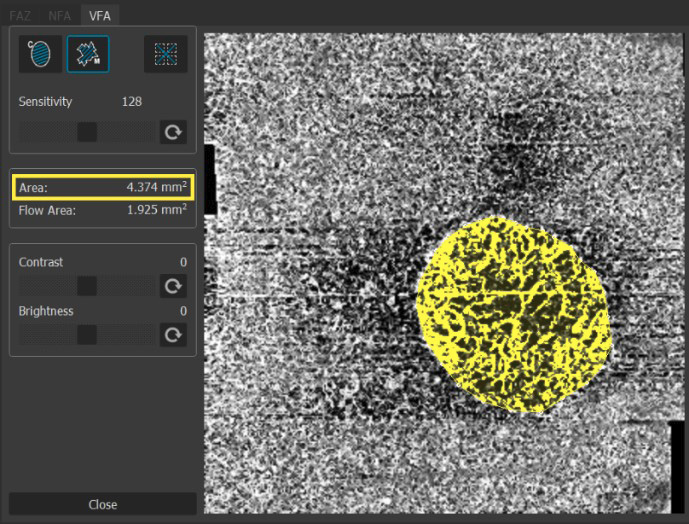Click the Brightness value 0

point(183,311)
